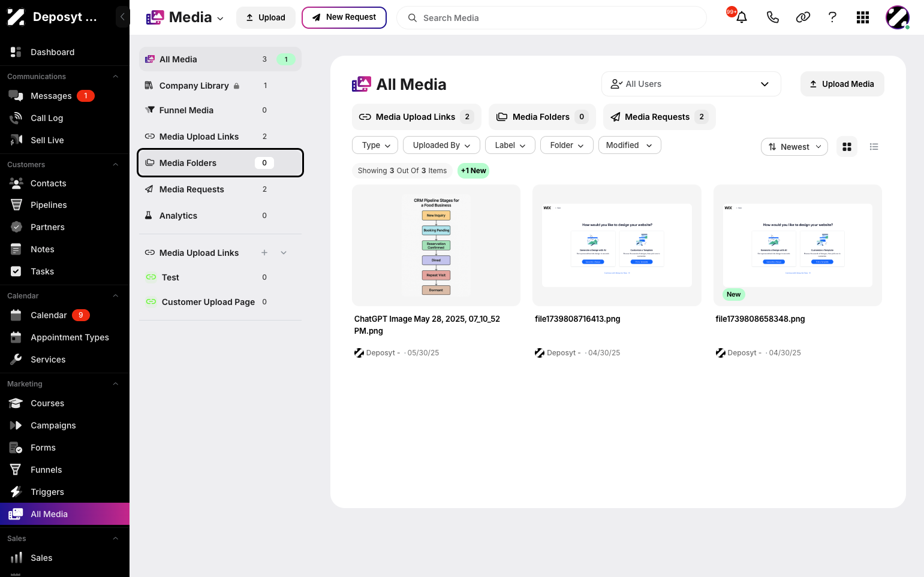Show the +1 New items badge
924x577 pixels.
tap(474, 171)
